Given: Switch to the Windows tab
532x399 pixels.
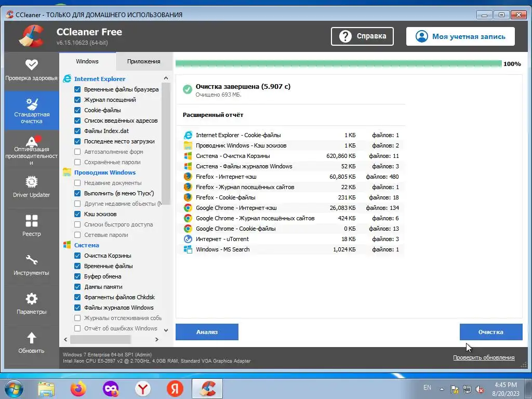Looking at the screenshot, I should (87, 61).
